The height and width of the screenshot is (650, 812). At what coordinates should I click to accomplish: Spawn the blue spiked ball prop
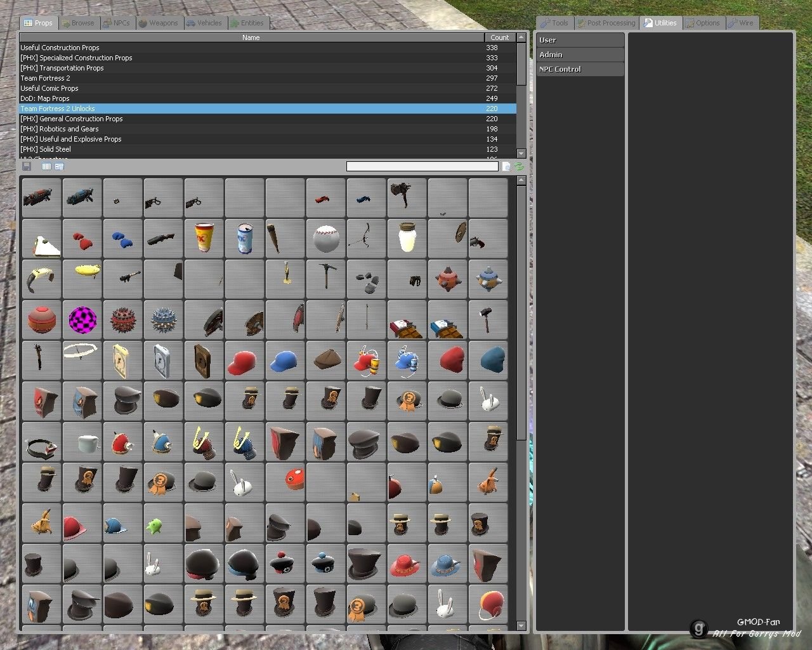pyautogui.click(x=163, y=320)
